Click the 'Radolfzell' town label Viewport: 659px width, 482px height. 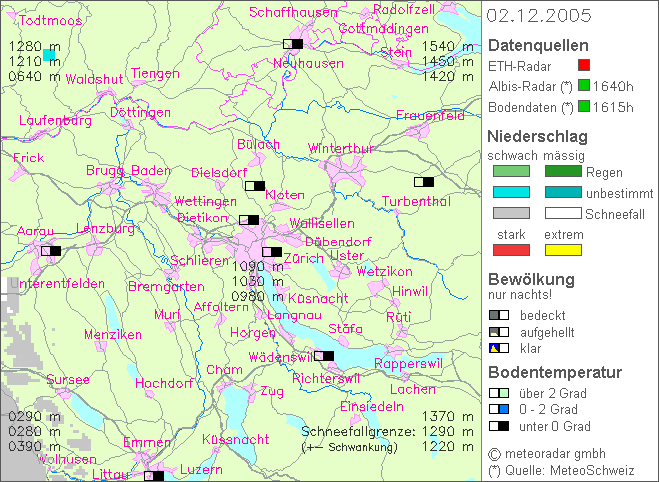(x=404, y=10)
